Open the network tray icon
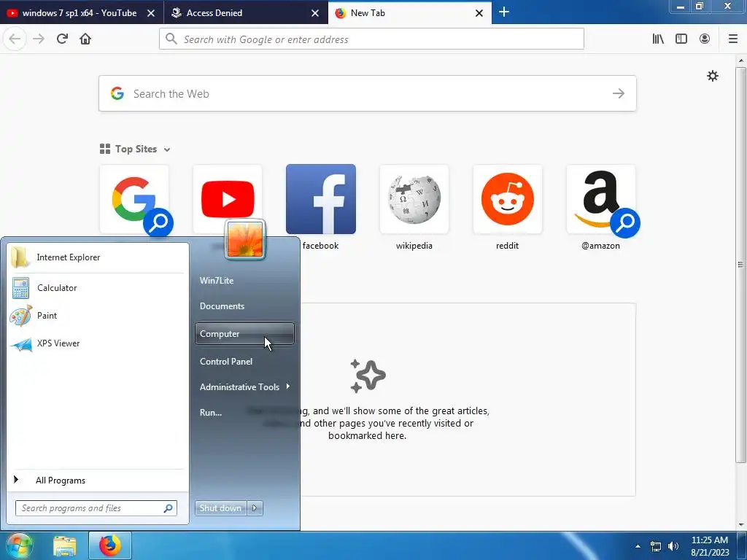The image size is (747, 560). [x=656, y=546]
